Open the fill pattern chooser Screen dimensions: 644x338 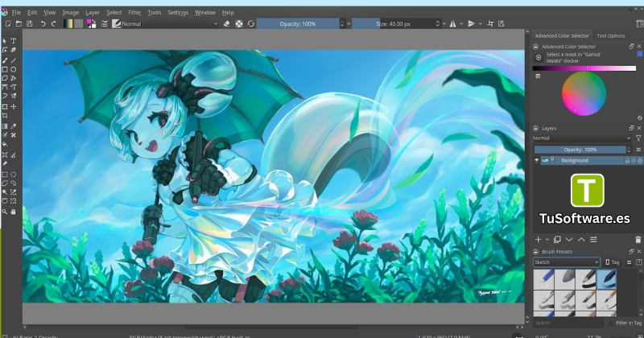[x=78, y=24]
